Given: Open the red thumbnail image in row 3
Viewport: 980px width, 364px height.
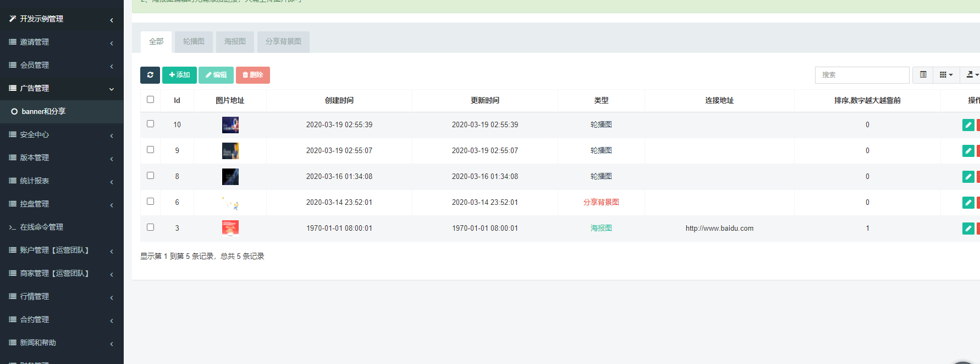Looking at the screenshot, I should [230, 228].
